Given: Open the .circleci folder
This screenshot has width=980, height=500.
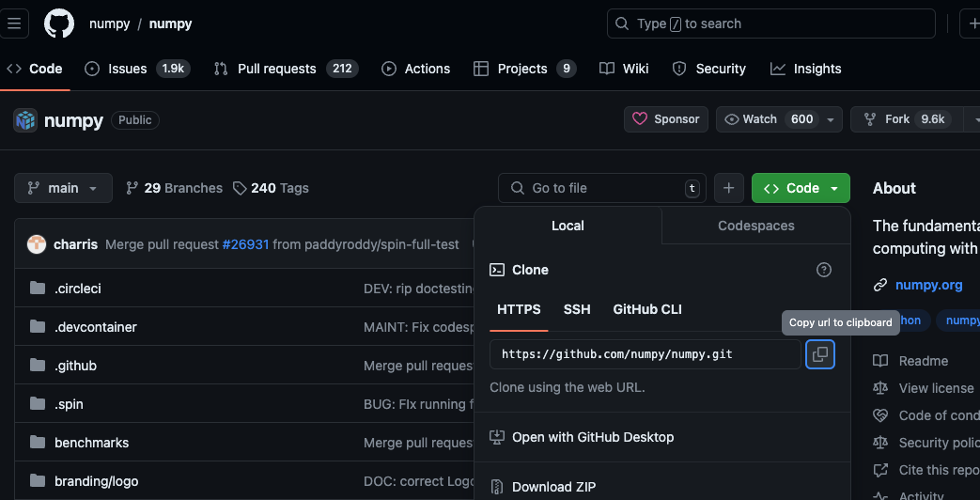Looking at the screenshot, I should 77,289.
